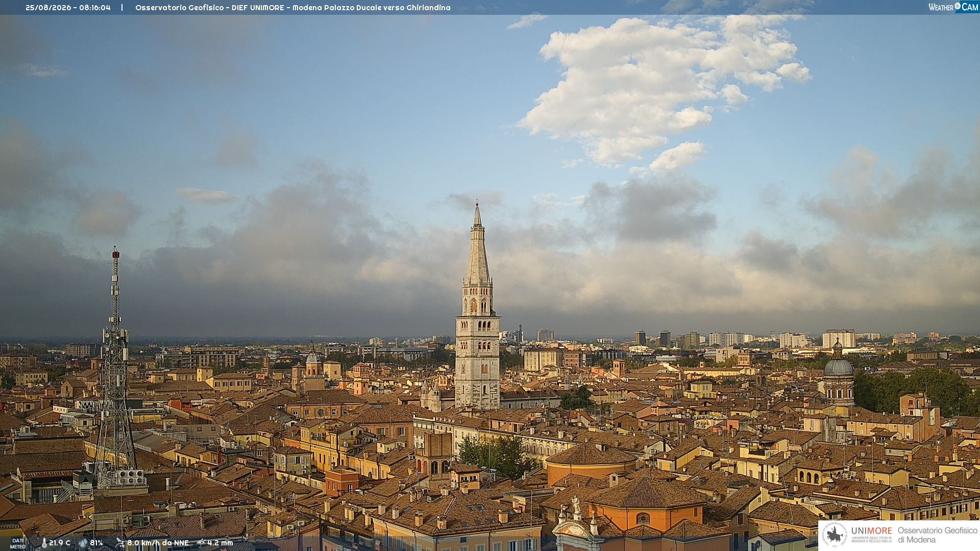The image size is (980, 551).
Task: Click the red-tipped telecommunications antenna tower
Action: coord(115,367)
